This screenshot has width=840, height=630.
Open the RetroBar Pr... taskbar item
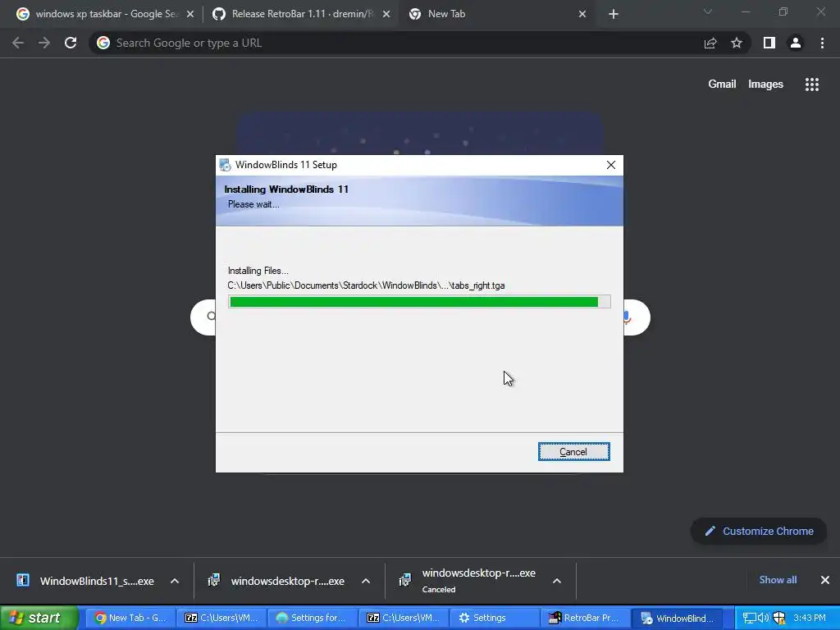(585, 618)
